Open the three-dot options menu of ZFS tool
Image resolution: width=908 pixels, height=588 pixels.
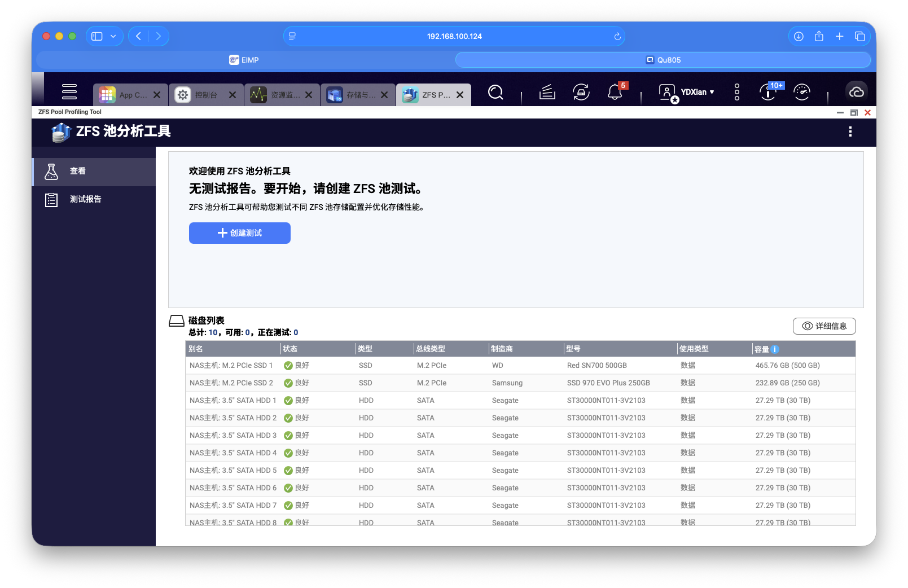pyautogui.click(x=850, y=131)
